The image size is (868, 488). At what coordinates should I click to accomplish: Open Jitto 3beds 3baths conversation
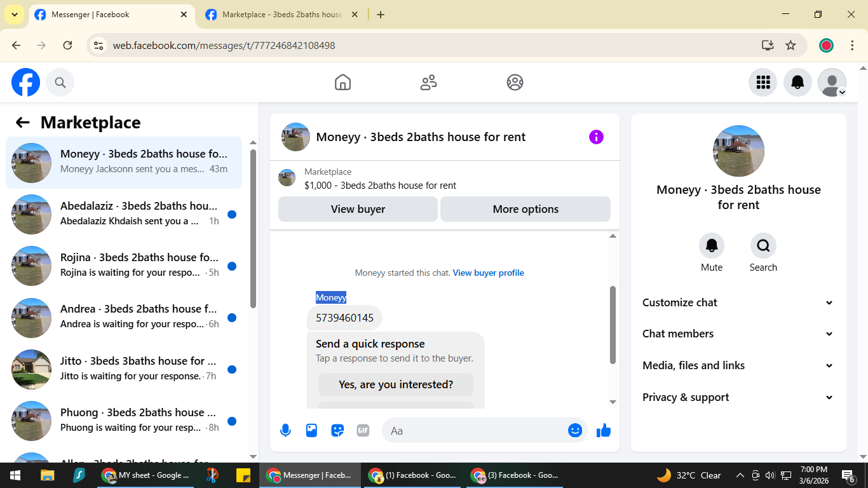coord(124,369)
